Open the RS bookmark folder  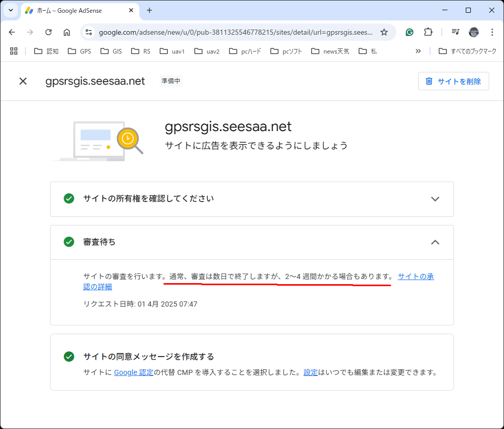[141, 51]
